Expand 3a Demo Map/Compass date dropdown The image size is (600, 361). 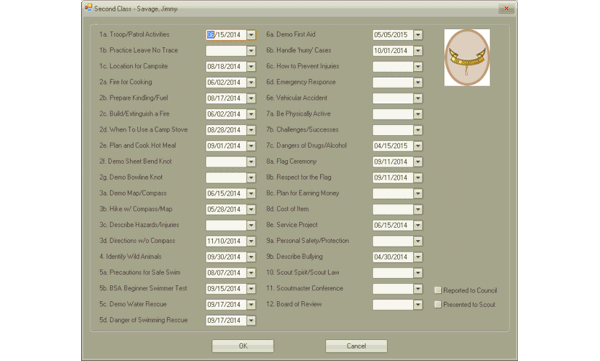point(251,194)
